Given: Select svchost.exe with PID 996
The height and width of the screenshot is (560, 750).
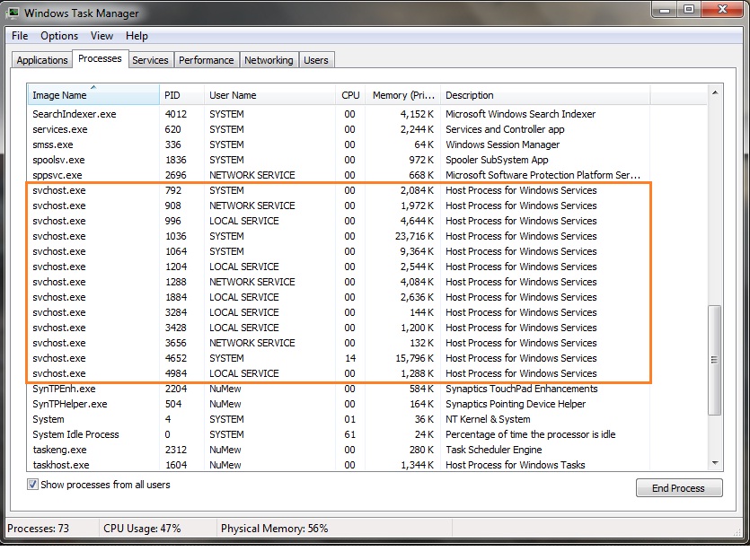Looking at the screenshot, I should [x=339, y=222].
